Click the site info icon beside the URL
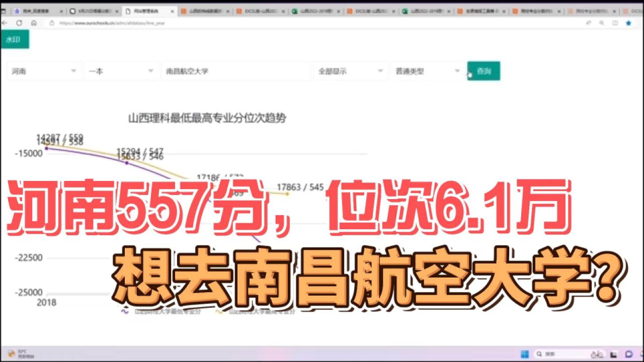644x362 pixels. tap(51, 23)
